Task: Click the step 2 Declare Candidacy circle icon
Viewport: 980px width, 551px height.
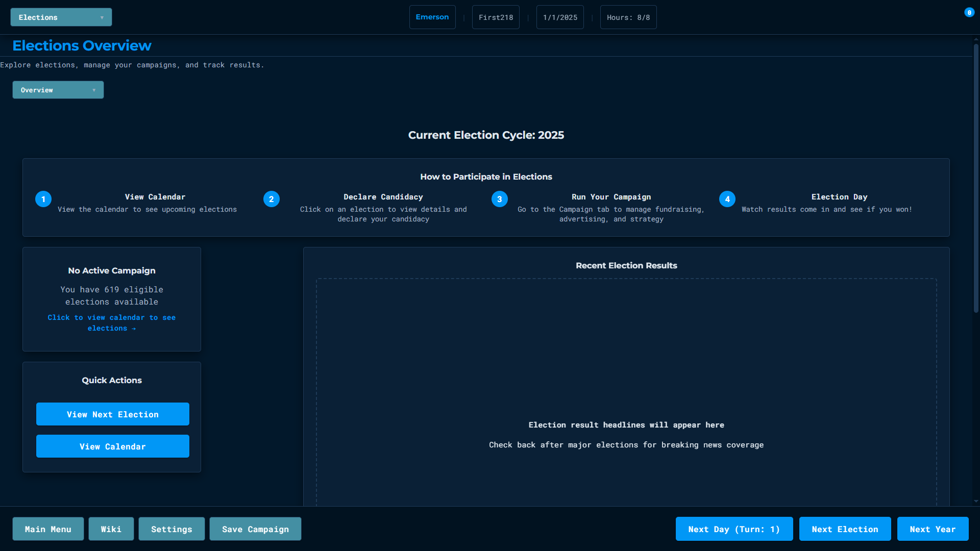Action: pyautogui.click(x=272, y=199)
